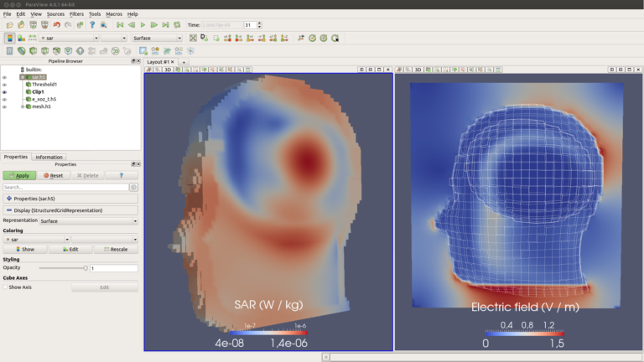Toggle the animation Loop icon
The width and height of the screenshot is (644, 362).
177,25
